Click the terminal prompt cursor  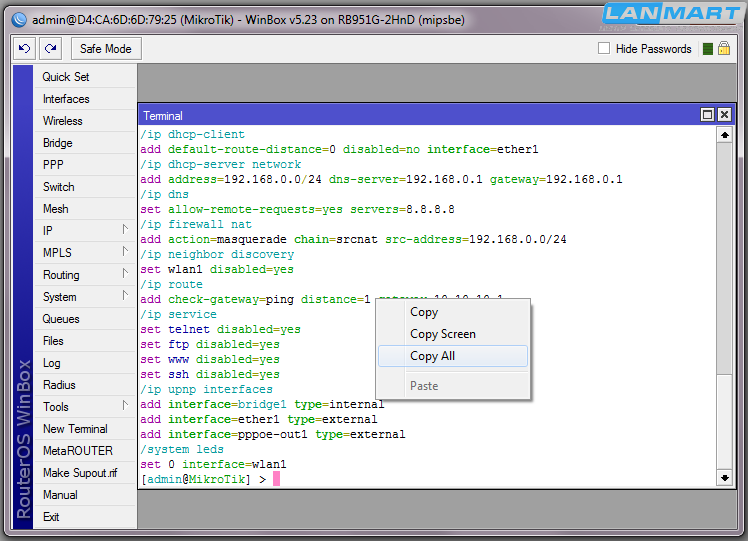[x=276, y=479]
